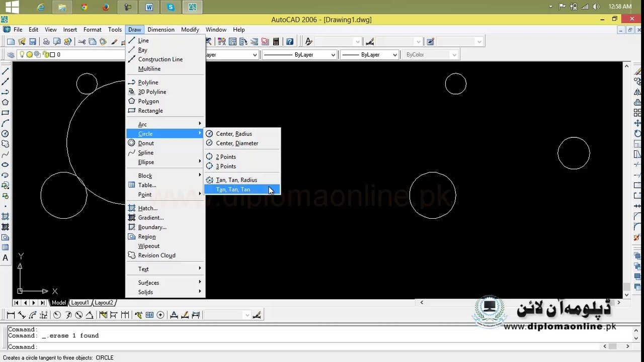Click the Aligned Dimension icon
644x362 pixels.
(x=22, y=315)
